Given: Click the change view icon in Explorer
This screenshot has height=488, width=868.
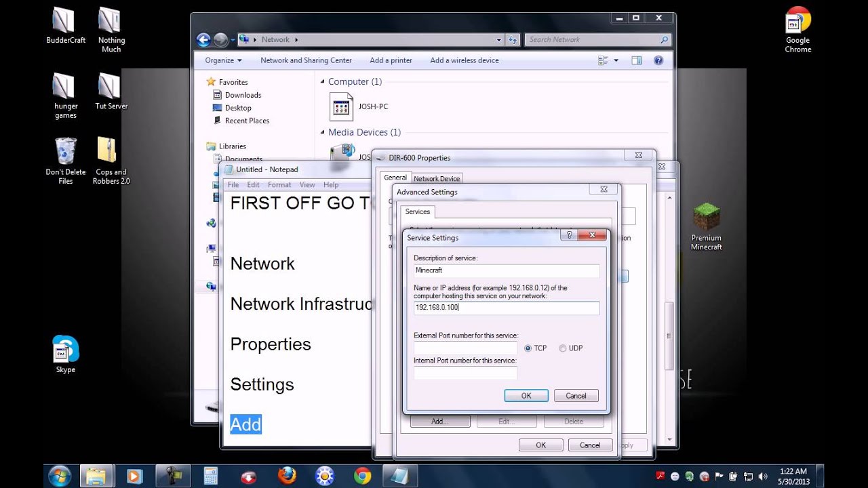Looking at the screenshot, I should (604, 60).
